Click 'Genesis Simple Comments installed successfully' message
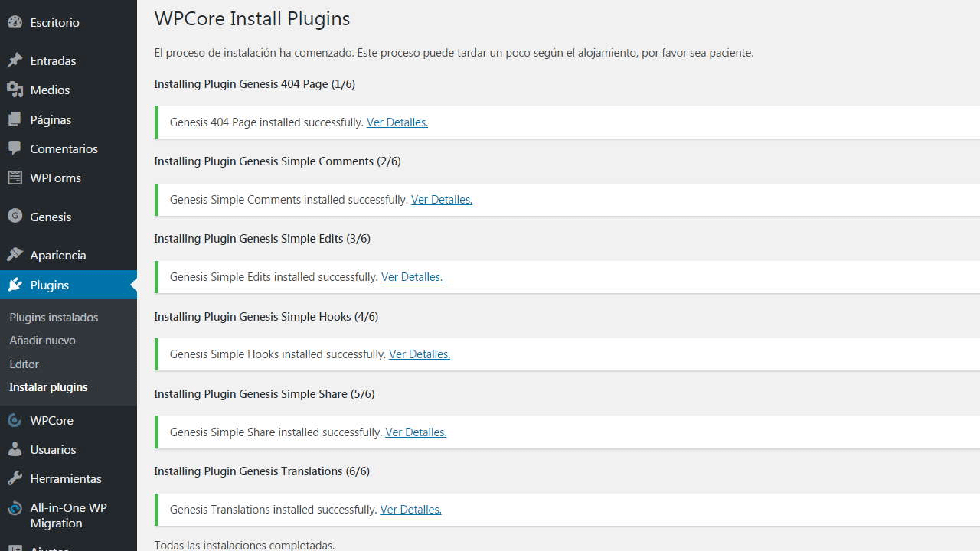Image resolution: width=980 pixels, height=551 pixels. point(289,200)
